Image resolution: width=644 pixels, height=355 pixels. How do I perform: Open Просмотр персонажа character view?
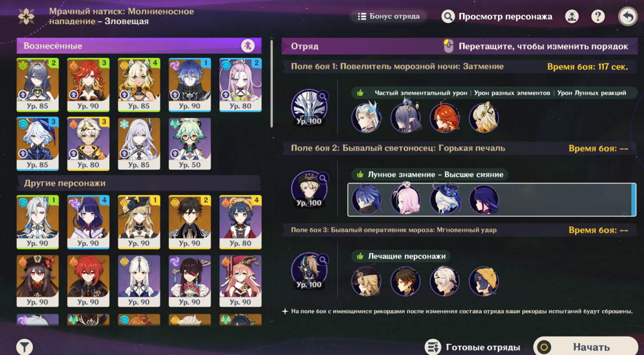[497, 17]
